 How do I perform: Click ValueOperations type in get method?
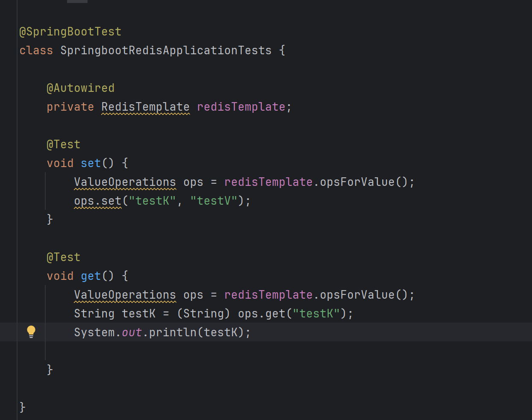(x=125, y=295)
